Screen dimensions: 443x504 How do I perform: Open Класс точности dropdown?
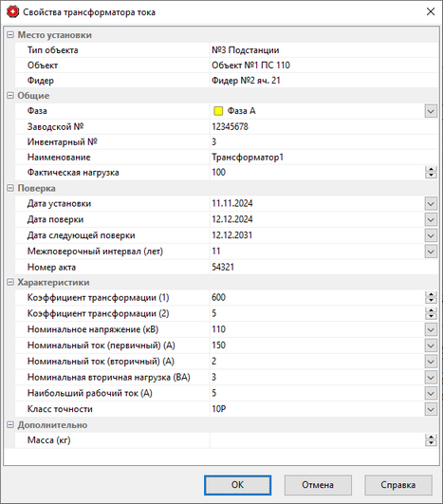point(431,409)
